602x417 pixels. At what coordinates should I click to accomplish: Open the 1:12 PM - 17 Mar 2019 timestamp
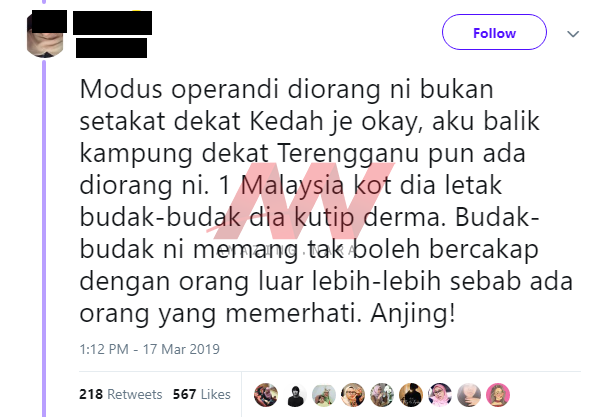[x=150, y=349]
